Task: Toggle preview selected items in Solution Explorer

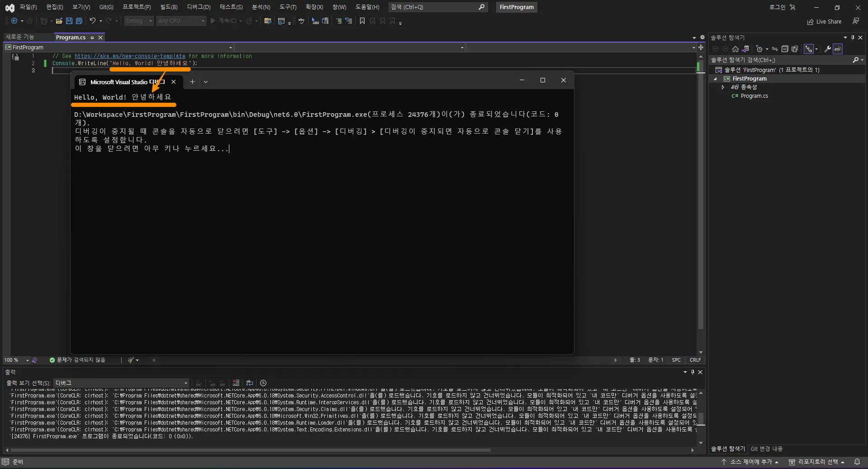Action: point(838,49)
